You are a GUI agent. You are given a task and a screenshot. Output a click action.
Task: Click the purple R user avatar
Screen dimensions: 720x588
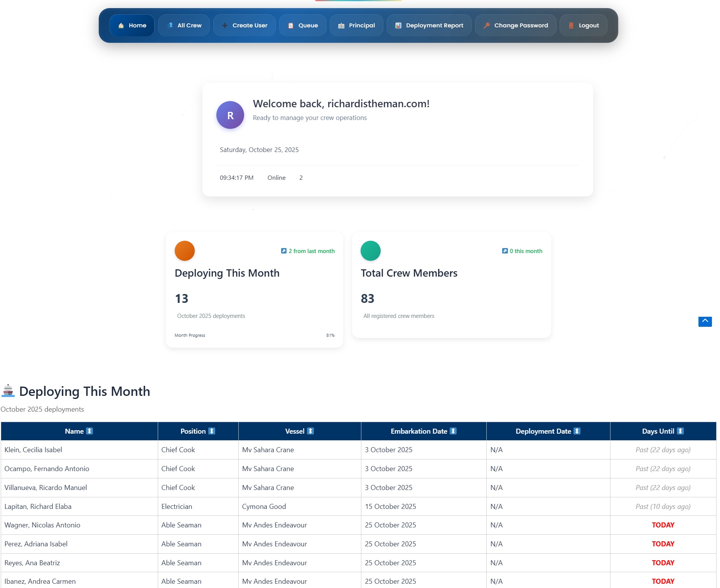pos(230,115)
